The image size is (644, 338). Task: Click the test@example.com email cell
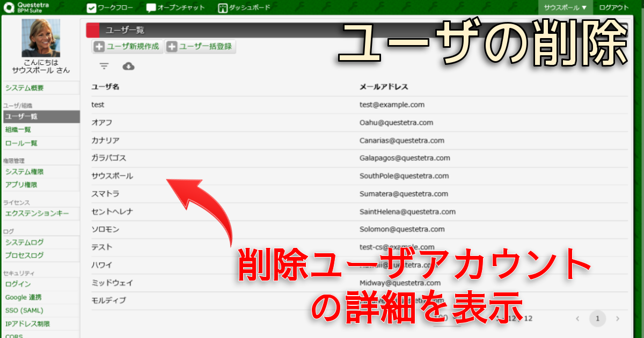392,105
